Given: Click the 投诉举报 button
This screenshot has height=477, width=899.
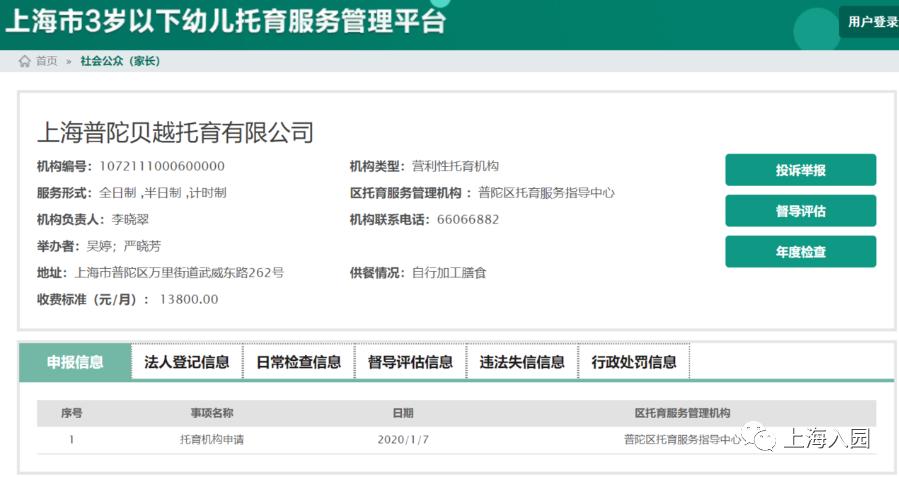Looking at the screenshot, I should (800, 170).
